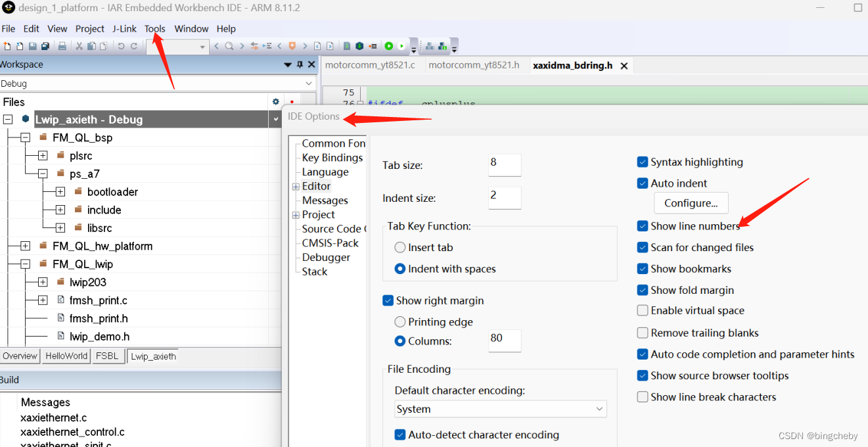Click the Save toolbar icon
Image resolution: width=868 pixels, height=447 pixels.
pos(32,46)
